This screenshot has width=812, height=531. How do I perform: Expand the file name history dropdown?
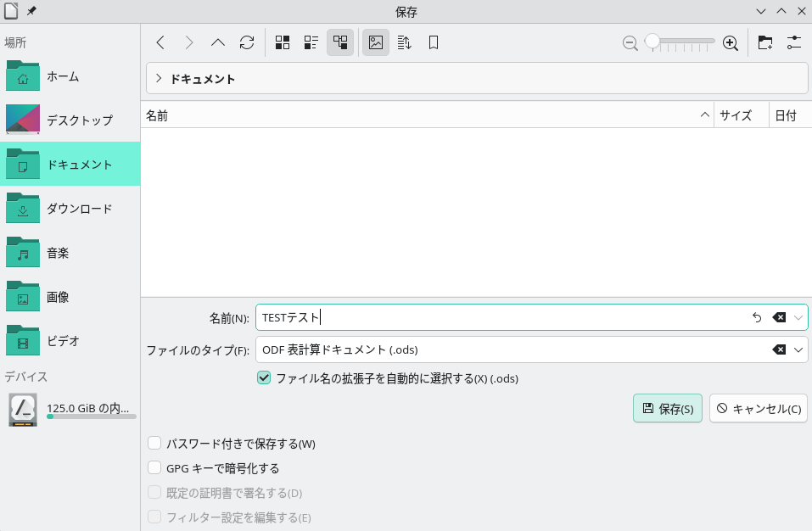(x=798, y=318)
